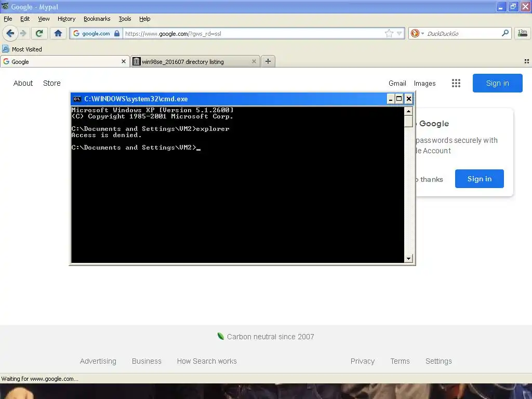Viewport: 532px width, 399px height.
Task: Switch to the Google tab
Action: pyautogui.click(x=64, y=61)
